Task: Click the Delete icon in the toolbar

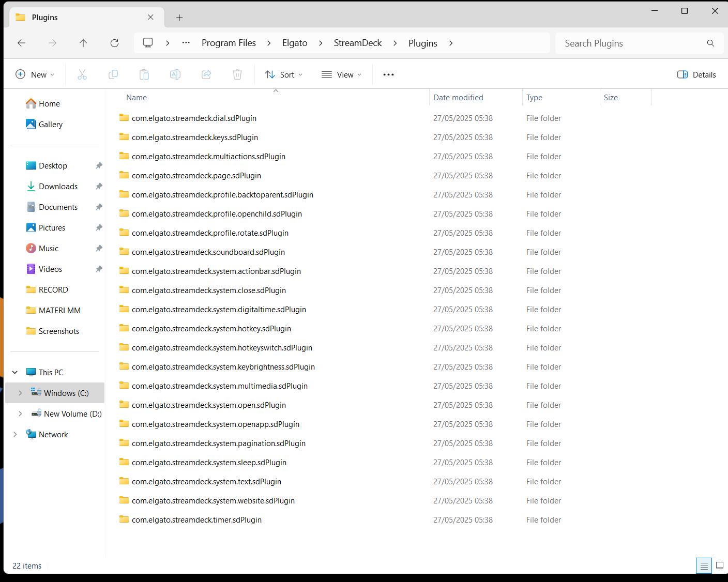Action: [237, 74]
